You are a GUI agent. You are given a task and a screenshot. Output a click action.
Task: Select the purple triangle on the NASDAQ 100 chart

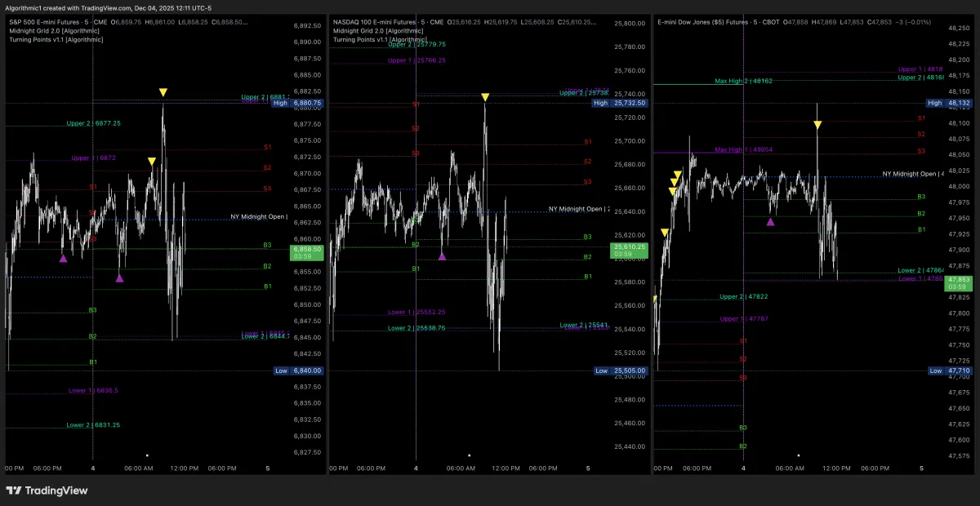click(443, 256)
